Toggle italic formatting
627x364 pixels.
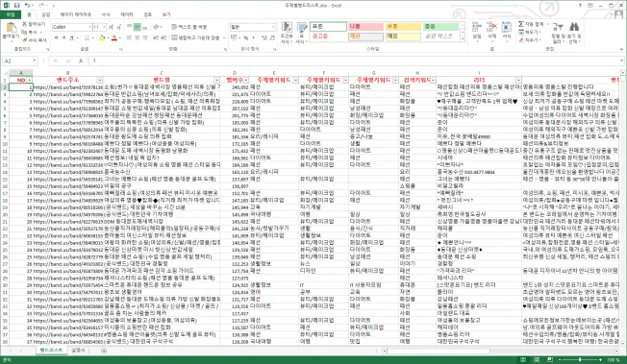point(63,38)
